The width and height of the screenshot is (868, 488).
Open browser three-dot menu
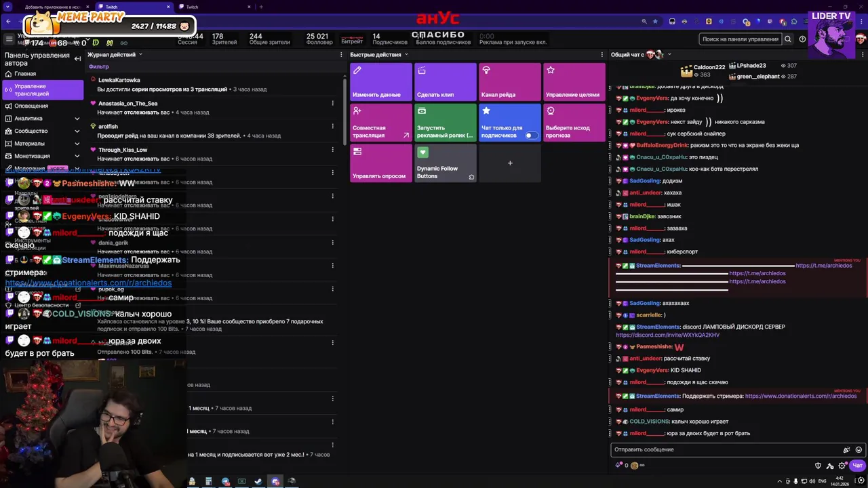(860, 22)
